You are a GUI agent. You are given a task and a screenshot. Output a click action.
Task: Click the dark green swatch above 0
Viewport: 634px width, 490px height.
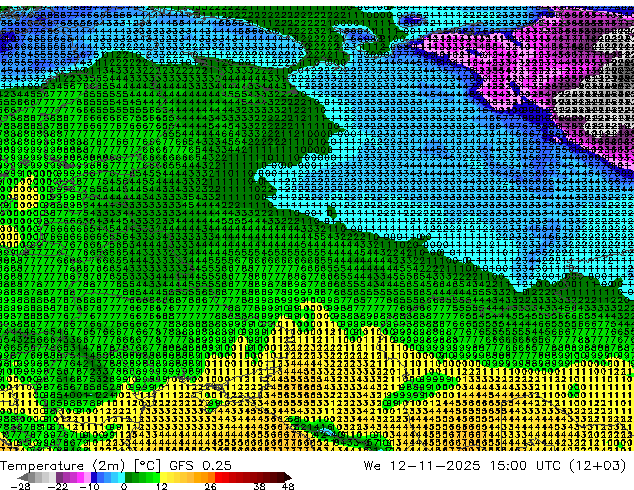[128, 477]
